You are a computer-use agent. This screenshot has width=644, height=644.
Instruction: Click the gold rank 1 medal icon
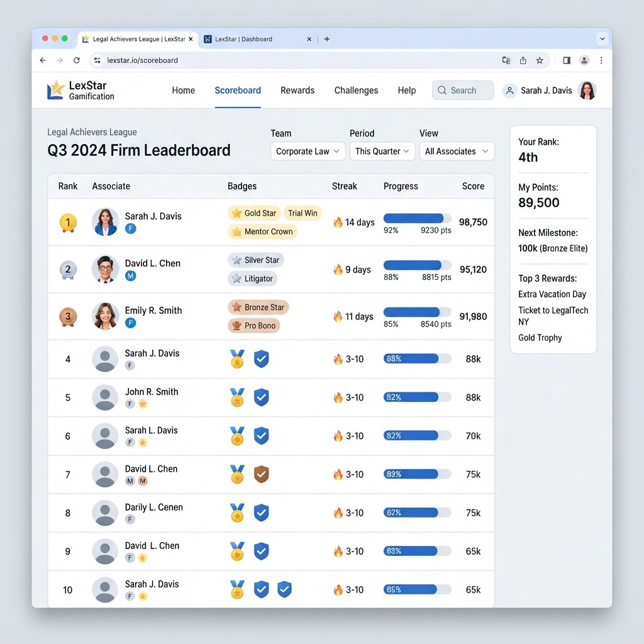pyautogui.click(x=68, y=223)
